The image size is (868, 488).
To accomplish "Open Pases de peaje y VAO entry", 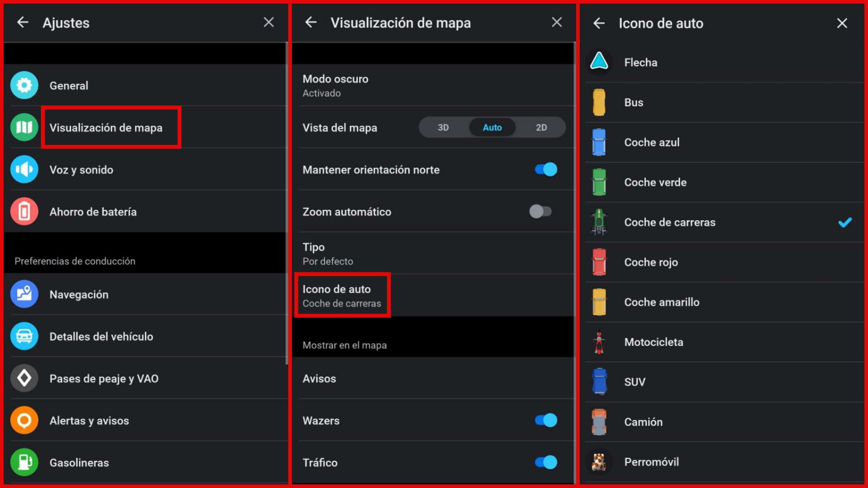I will tap(145, 378).
